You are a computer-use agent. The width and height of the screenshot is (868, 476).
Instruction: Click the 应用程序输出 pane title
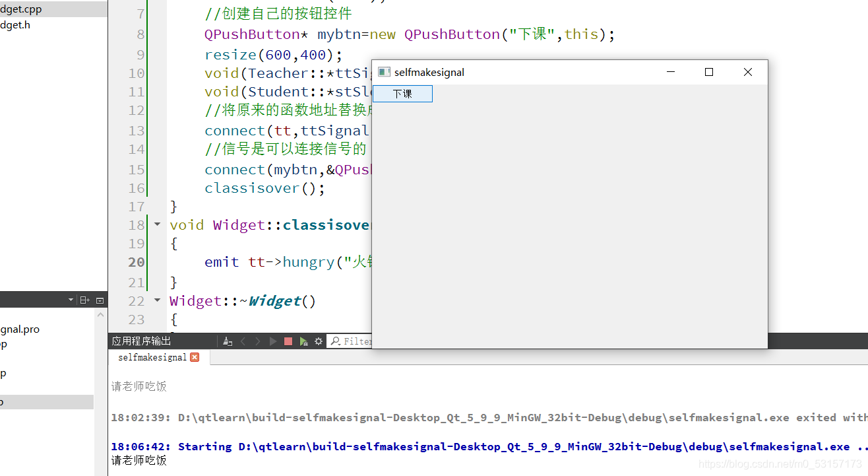tap(141, 341)
